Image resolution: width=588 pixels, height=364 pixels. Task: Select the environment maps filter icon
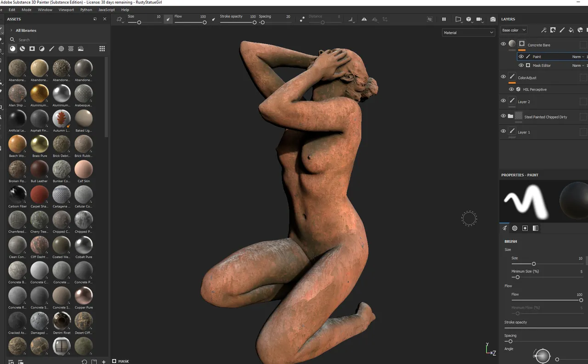(81, 49)
